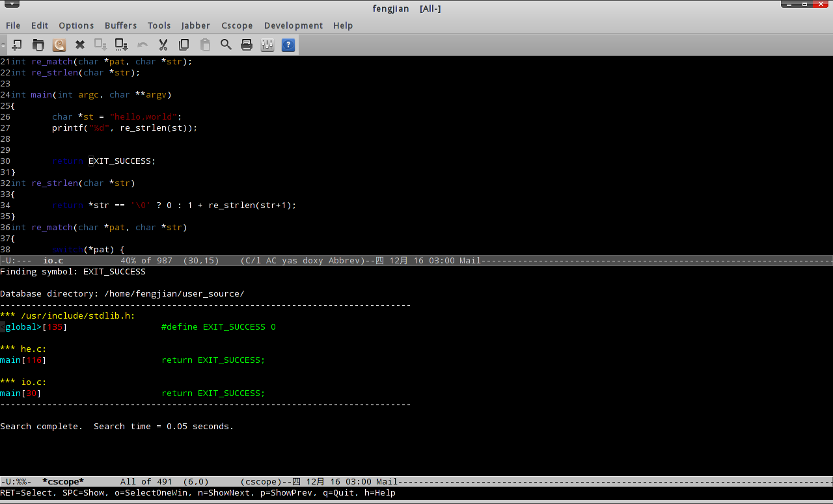Click the grayed-out Paste clipboard icon

[205, 45]
